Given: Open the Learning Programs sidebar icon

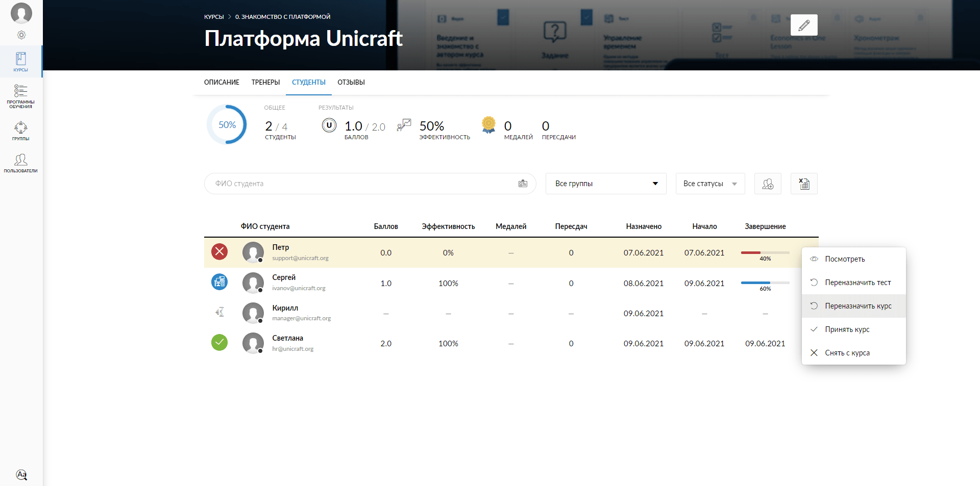Looking at the screenshot, I should tap(21, 96).
